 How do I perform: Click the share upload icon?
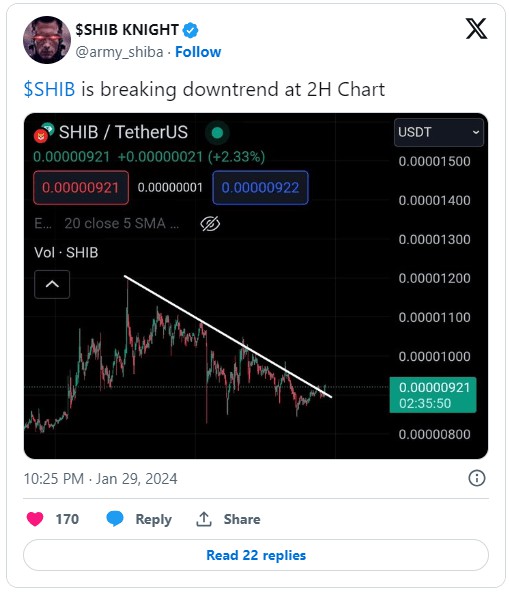[x=203, y=519]
